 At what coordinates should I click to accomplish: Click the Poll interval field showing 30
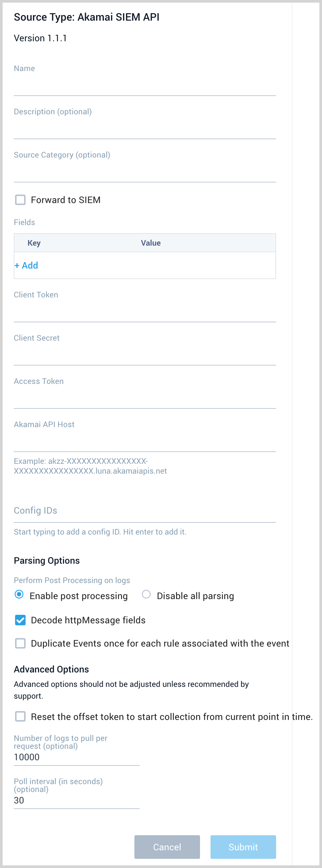click(68, 800)
